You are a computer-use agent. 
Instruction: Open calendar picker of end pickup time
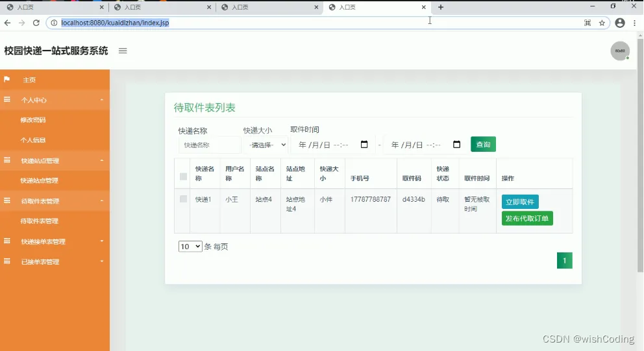coord(456,145)
